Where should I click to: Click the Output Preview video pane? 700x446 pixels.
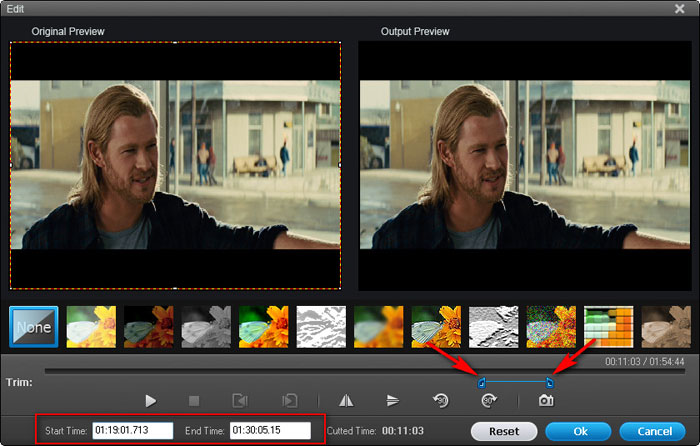click(525, 166)
